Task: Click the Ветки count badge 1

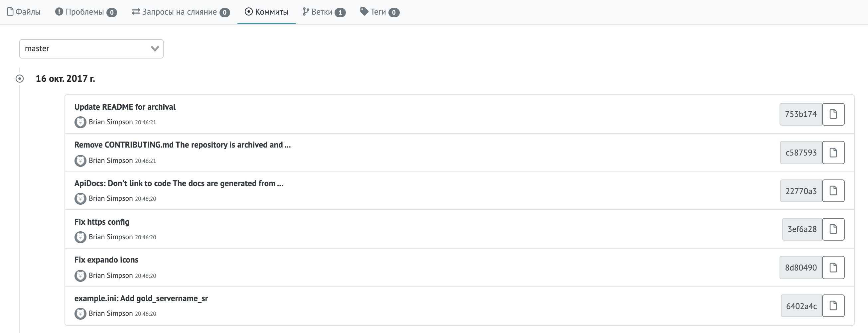Action: [340, 13]
